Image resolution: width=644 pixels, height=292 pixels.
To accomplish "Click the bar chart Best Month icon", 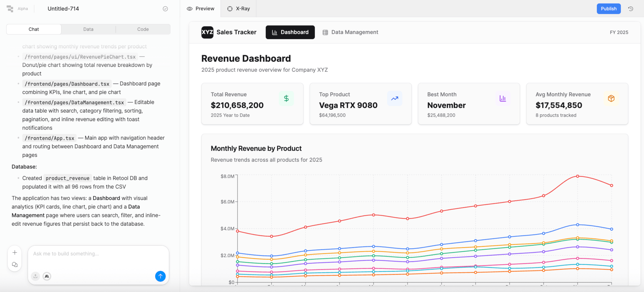I will [503, 98].
